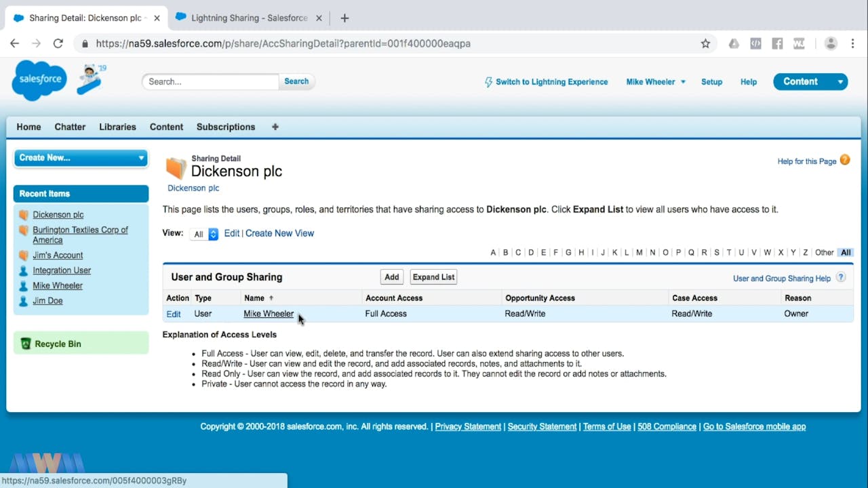Open Chrome three-dot menu
Image resolution: width=868 pixels, height=488 pixels.
click(852, 43)
